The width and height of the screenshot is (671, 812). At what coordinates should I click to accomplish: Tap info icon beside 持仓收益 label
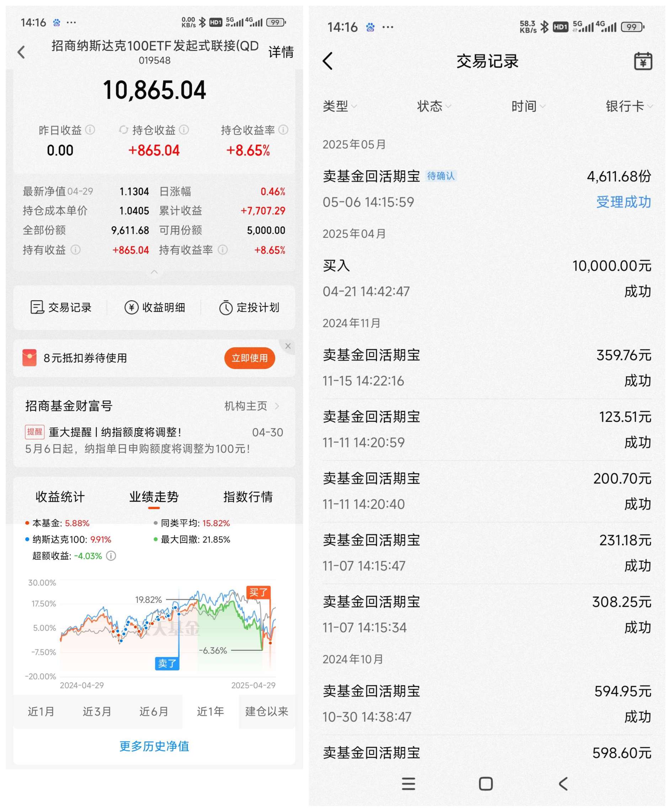tap(184, 129)
